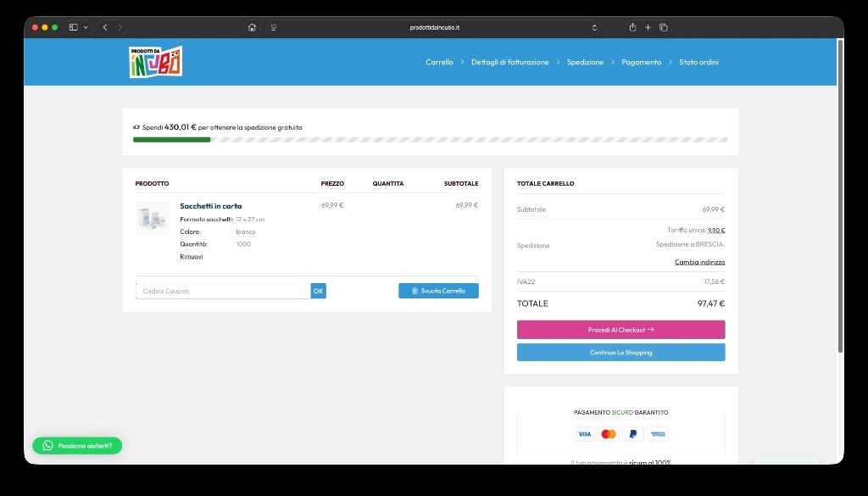This screenshot has height=496, width=868.
Task: Go to the Carrello step
Action: tap(440, 62)
